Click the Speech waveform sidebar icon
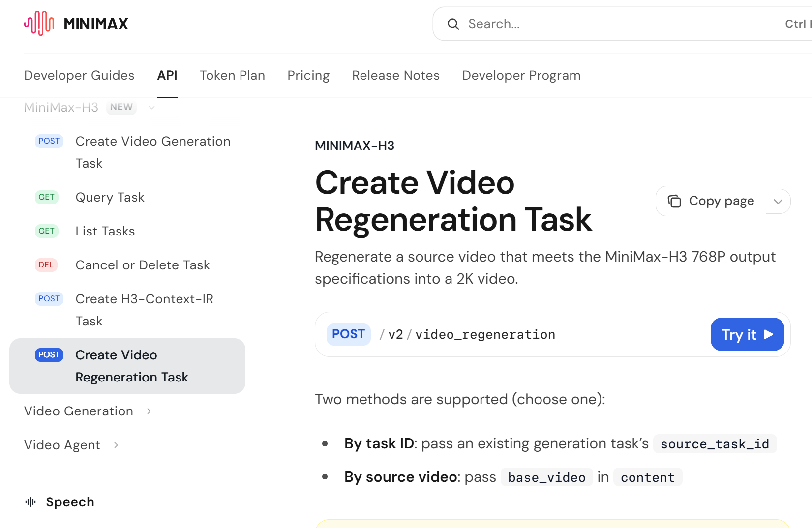812x528 pixels. (30, 502)
